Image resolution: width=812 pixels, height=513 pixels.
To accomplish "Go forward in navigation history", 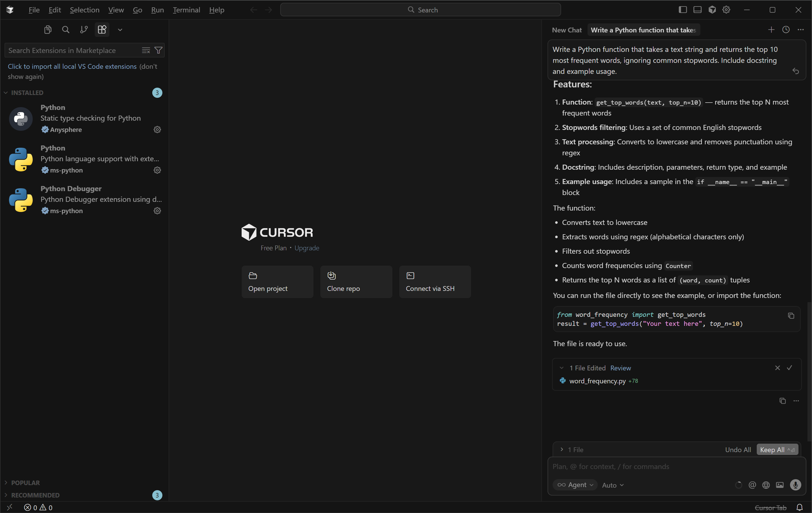I will pyautogui.click(x=268, y=10).
